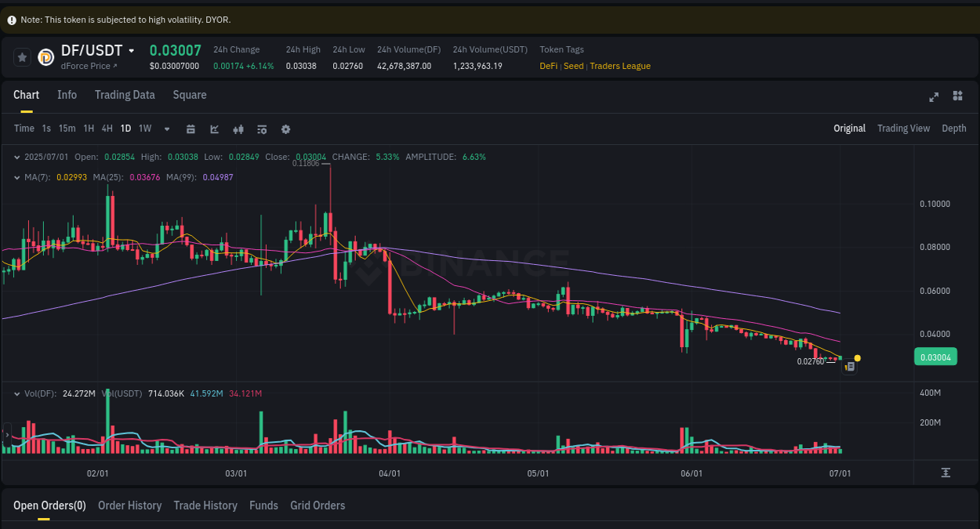Open the grid layout icon
980x529 pixels.
click(x=957, y=96)
